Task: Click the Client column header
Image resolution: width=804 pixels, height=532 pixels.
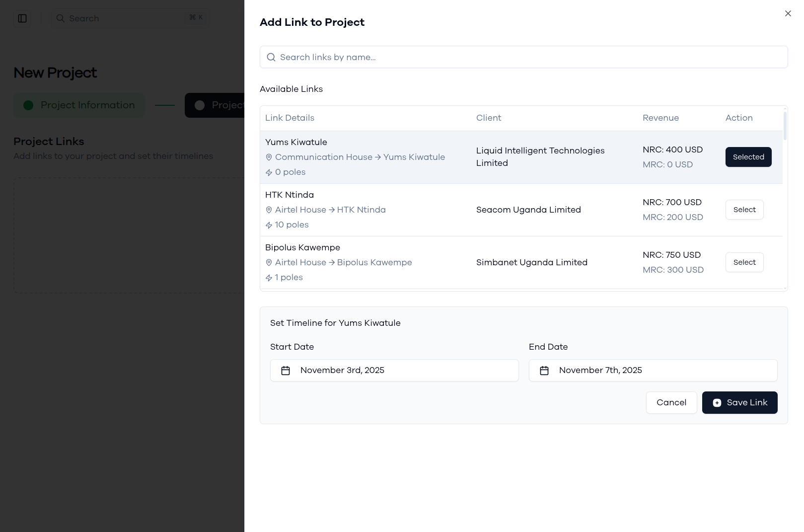Action: tap(489, 118)
